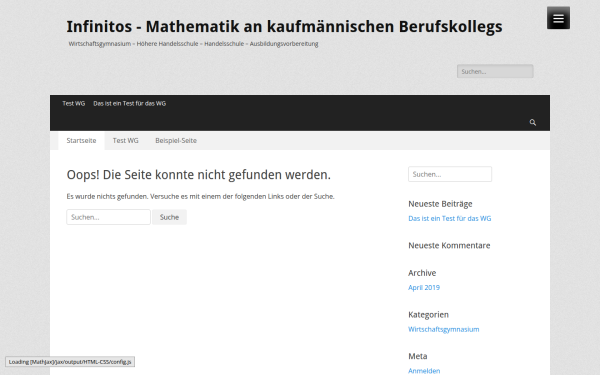Click the Kategorien heading

(x=428, y=315)
